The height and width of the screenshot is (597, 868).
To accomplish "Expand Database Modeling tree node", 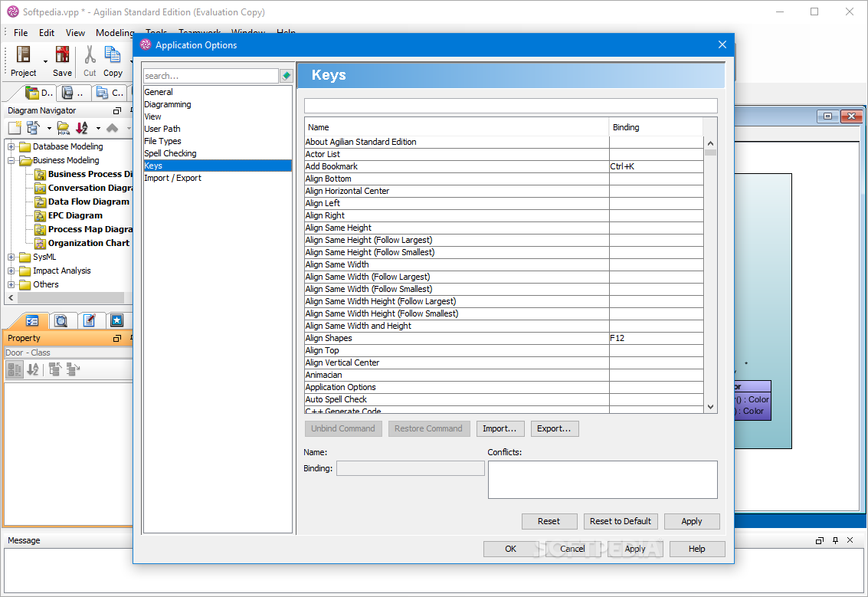I will click(11, 146).
